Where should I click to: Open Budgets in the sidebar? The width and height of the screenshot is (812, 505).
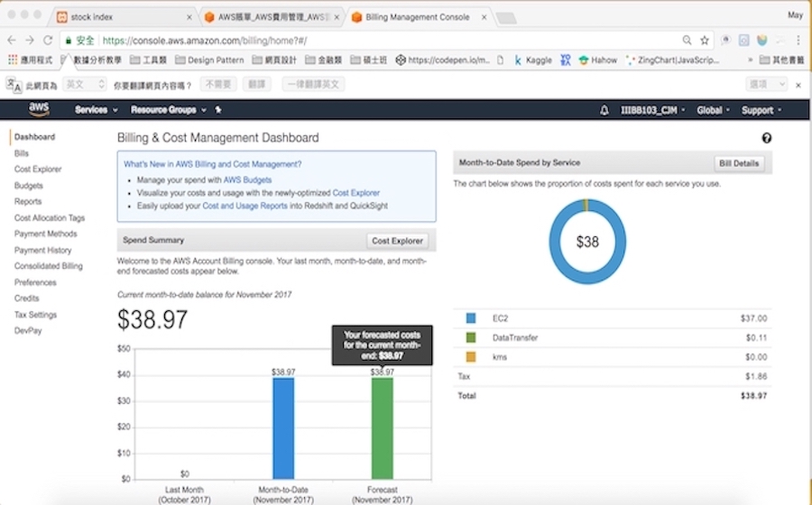point(29,185)
